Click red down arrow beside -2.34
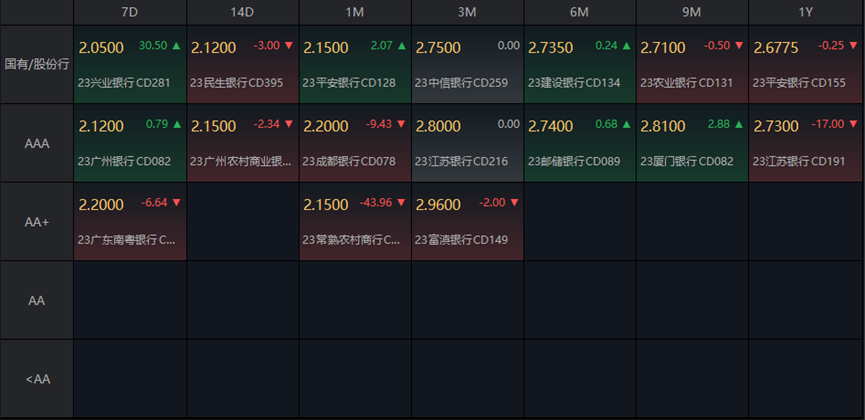 [289, 124]
